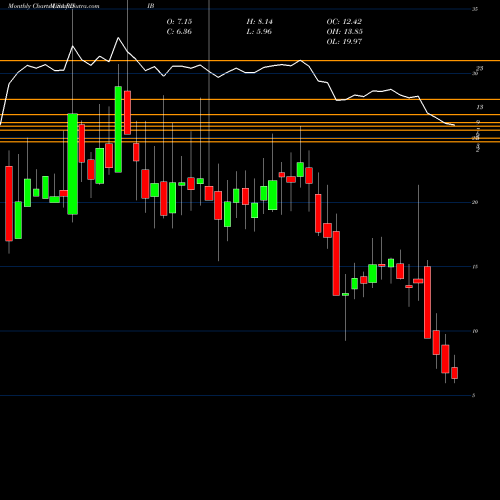Click the close price value C: 6.36
Viewport: 500px width, 500px height.
179,32
